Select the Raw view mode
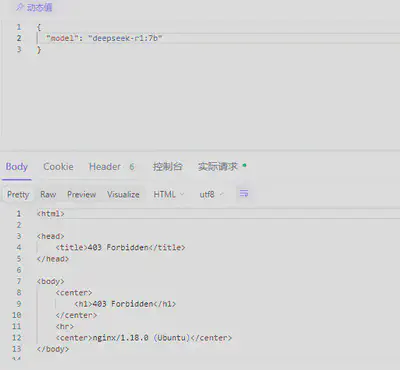Screen dimensions: 400x370 (48, 194)
